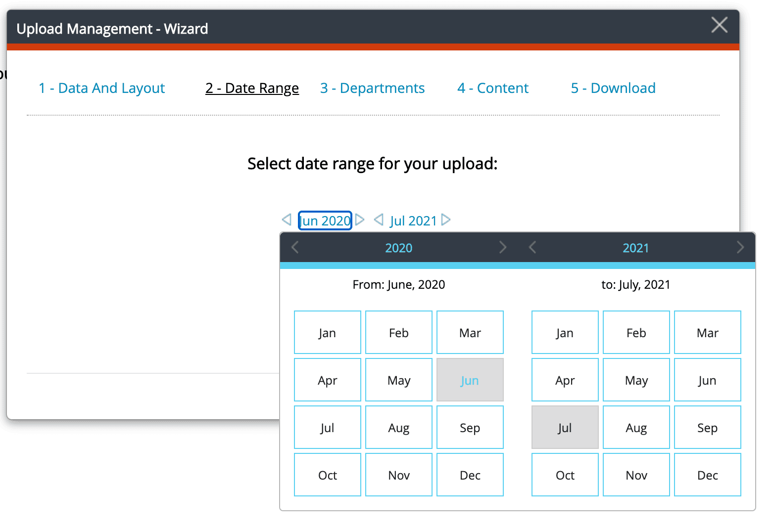
Task: Go to next year from 2020 header
Action: point(502,247)
